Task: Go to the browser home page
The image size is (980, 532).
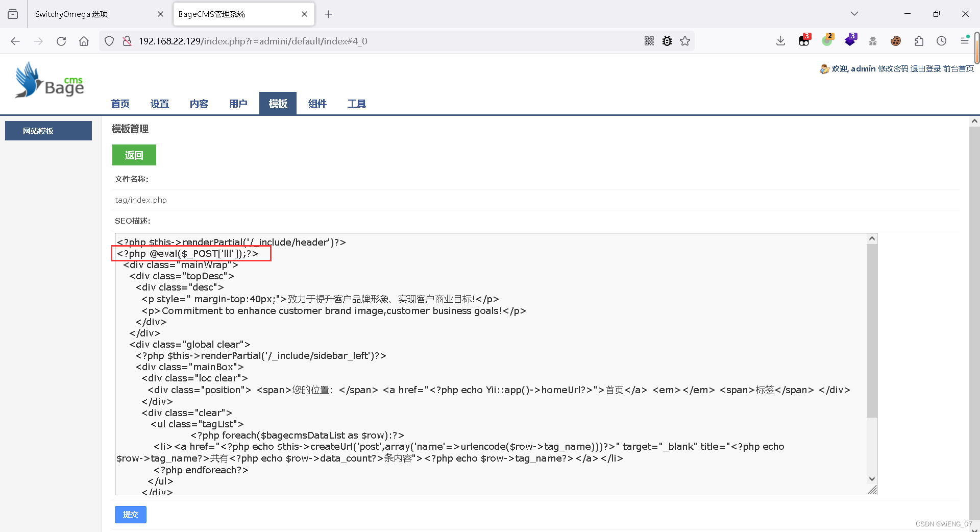Action: tap(84, 41)
